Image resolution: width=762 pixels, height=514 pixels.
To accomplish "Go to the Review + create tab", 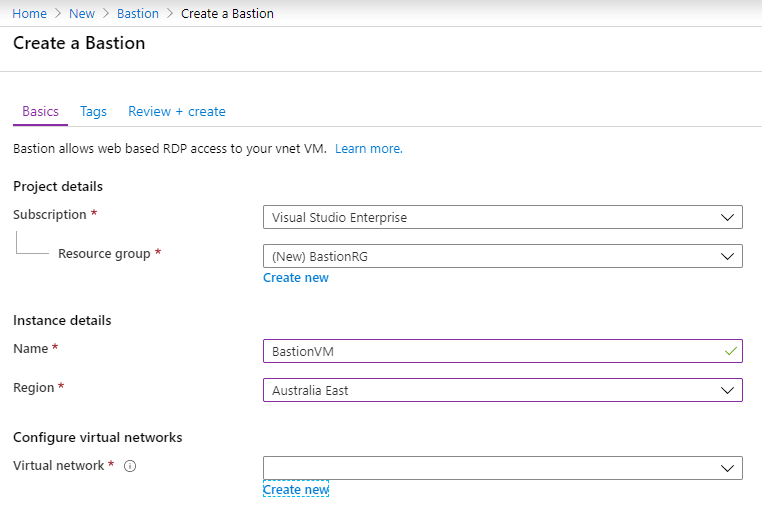I will [177, 112].
